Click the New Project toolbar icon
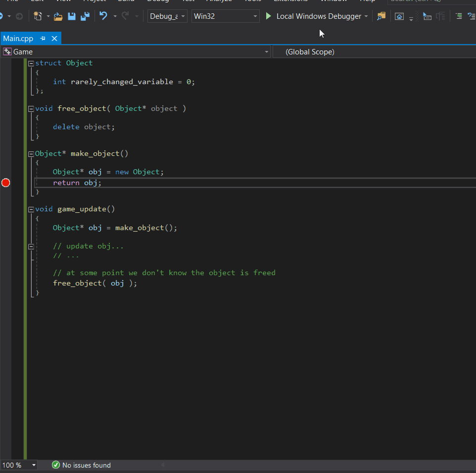Image resolution: width=476 pixels, height=473 pixels. [x=38, y=16]
